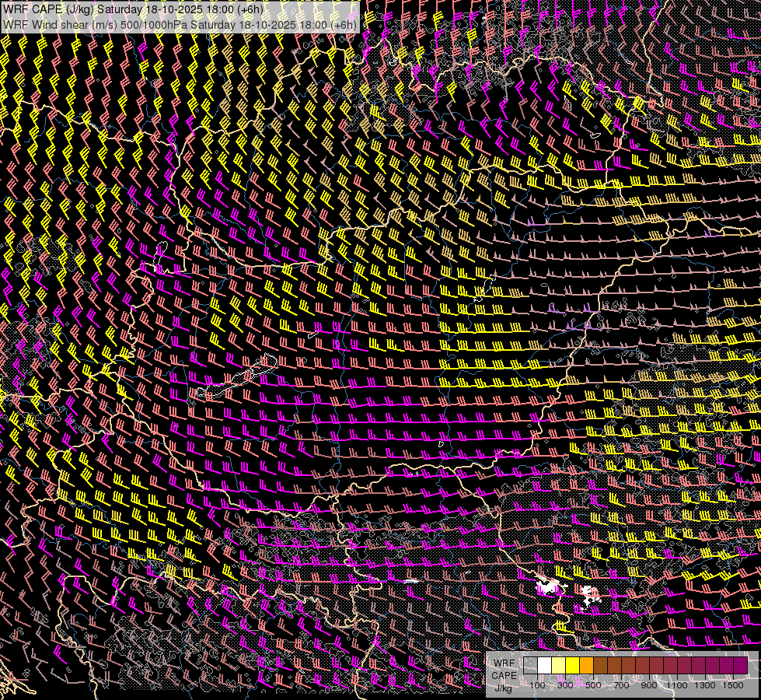
Task: Select the bright yellow CAPE legend swatch
Action: (x=572, y=666)
